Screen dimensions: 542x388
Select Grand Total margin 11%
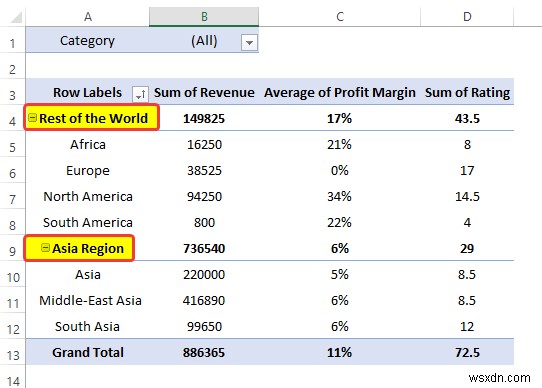click(340, 352)
